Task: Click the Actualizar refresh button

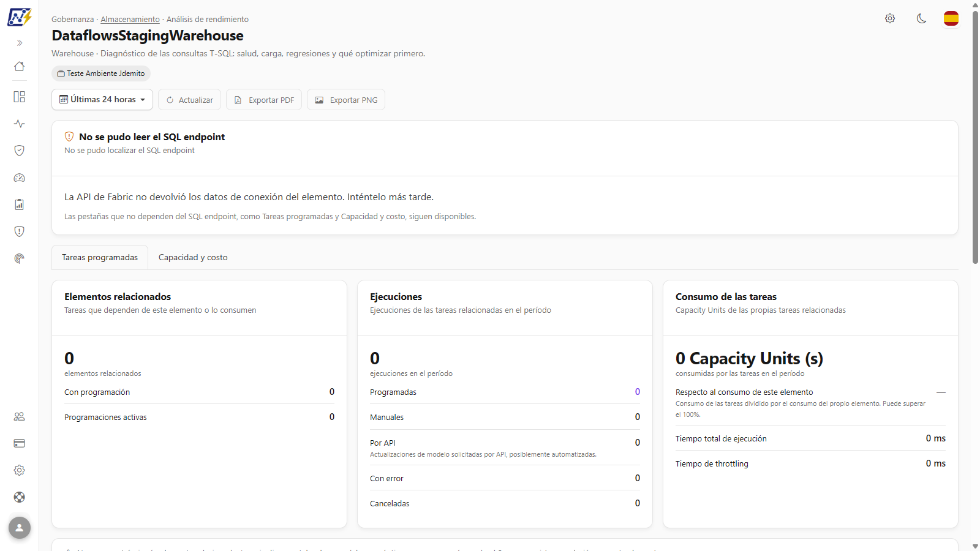Action: click(189, 100)
